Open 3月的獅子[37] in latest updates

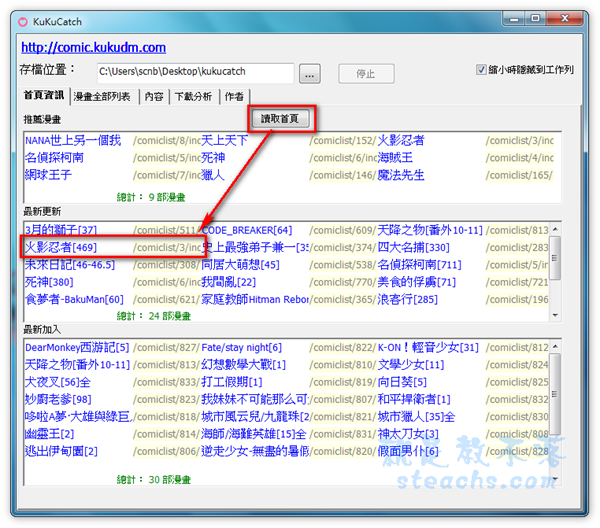click(61, 230)
